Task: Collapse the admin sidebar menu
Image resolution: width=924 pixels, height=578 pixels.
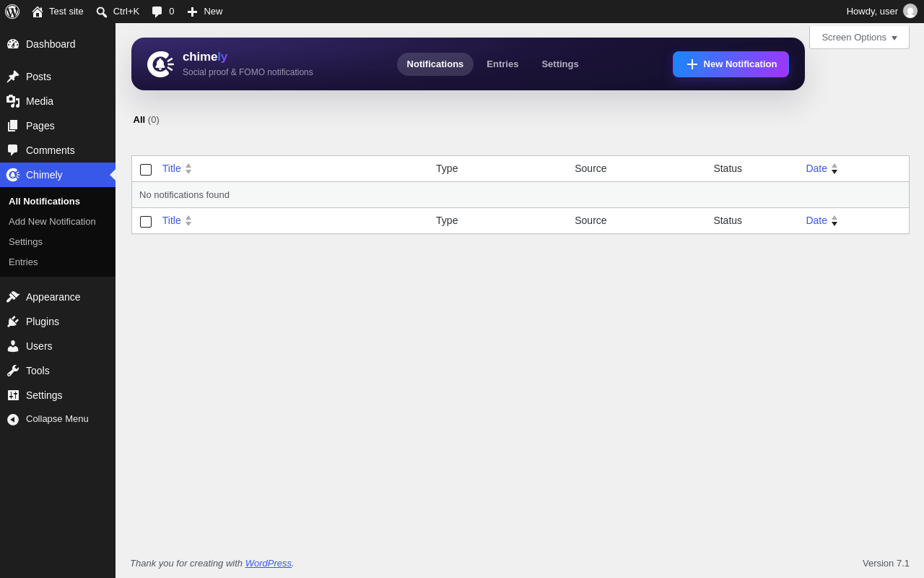Action: [48, 419]
